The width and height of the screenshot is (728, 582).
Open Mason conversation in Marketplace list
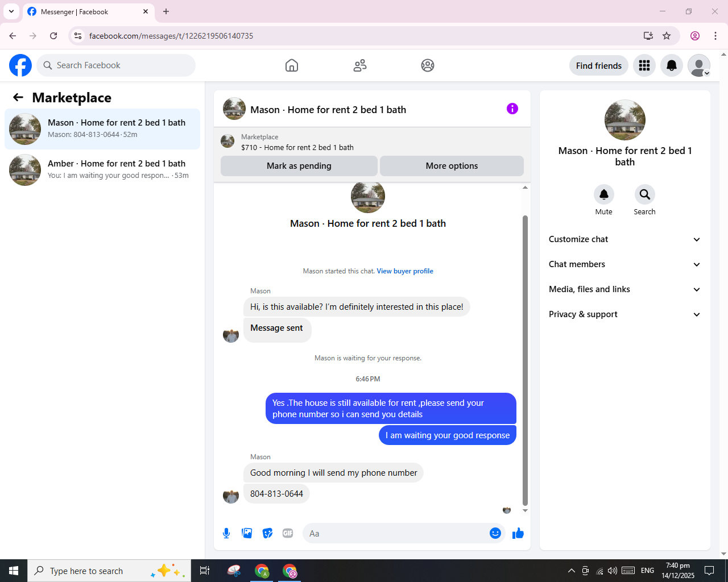pos(102,129)
